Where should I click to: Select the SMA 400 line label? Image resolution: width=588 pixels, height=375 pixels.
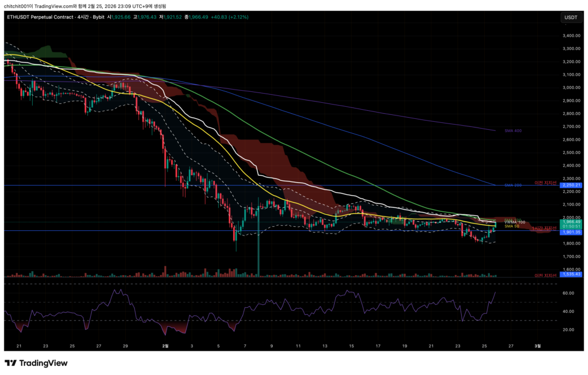(513, 131)
